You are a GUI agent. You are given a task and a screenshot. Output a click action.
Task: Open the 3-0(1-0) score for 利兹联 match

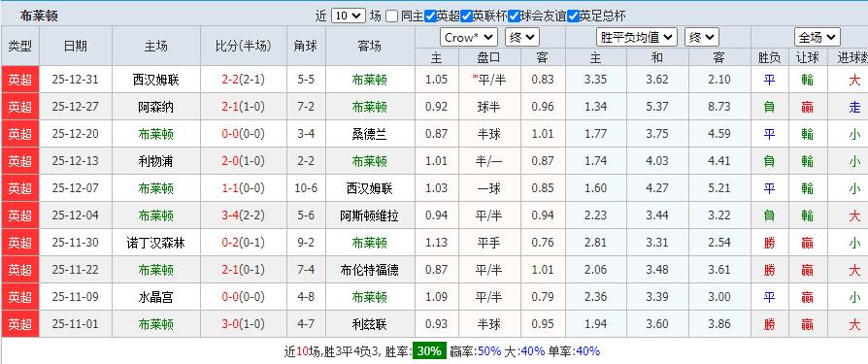243,324
